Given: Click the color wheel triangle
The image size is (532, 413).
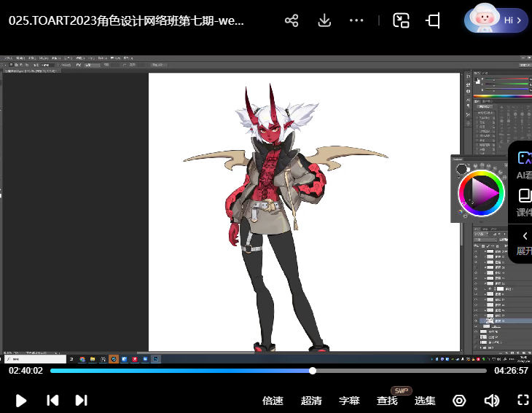Looking at the screenshot, I should 481,193.
